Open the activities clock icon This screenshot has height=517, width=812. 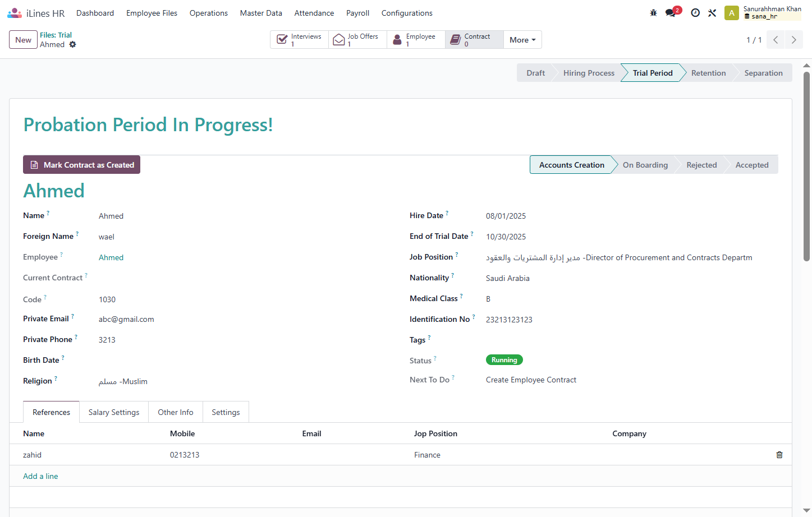click(x=695, y=13)
